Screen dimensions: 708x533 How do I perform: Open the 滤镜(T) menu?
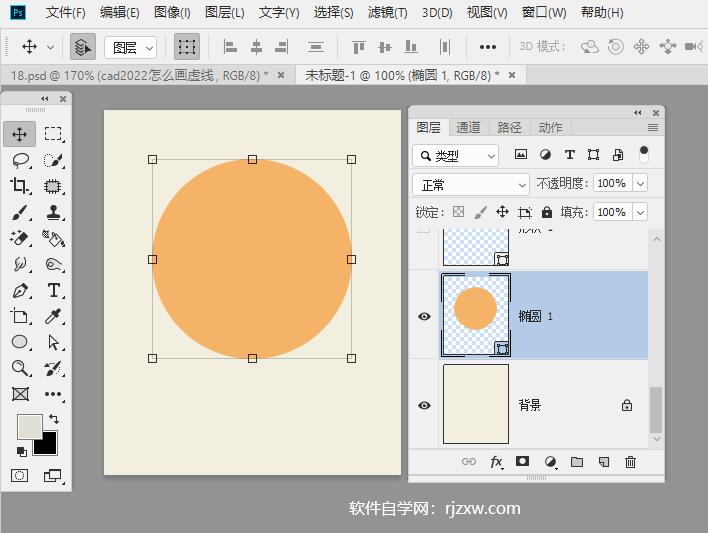point(387,13)
